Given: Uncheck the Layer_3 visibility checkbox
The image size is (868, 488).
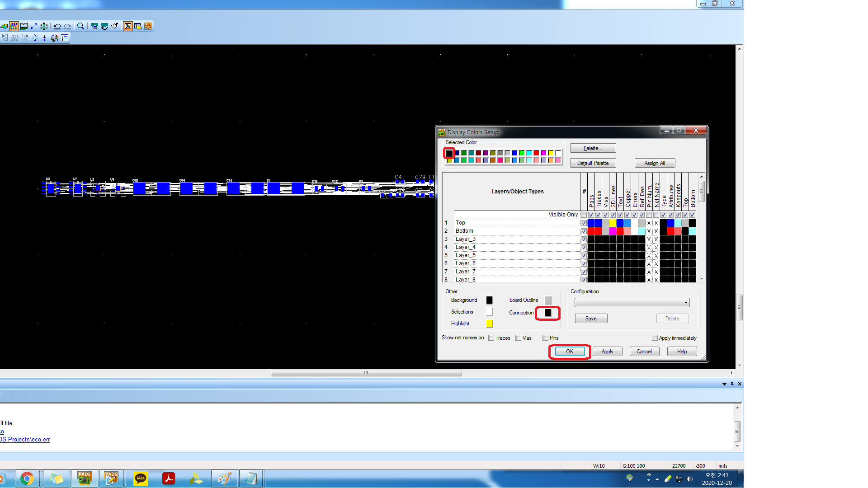Looking at the screenshot, I should coord(584,239).
